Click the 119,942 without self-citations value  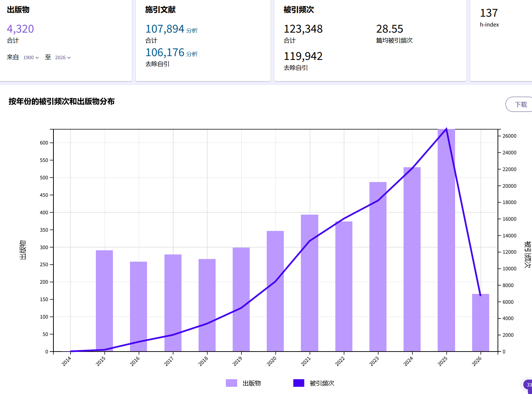coord(303,56)
